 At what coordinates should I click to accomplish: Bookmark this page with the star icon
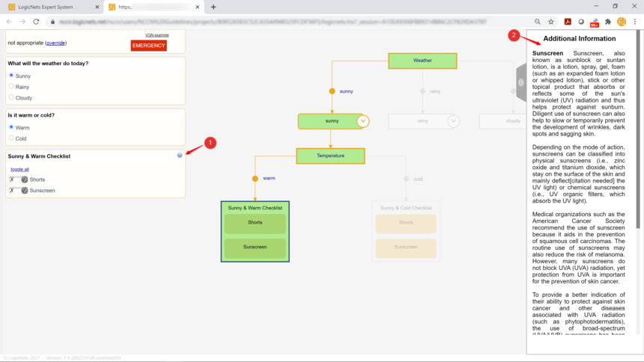click(x=550, y=22)
